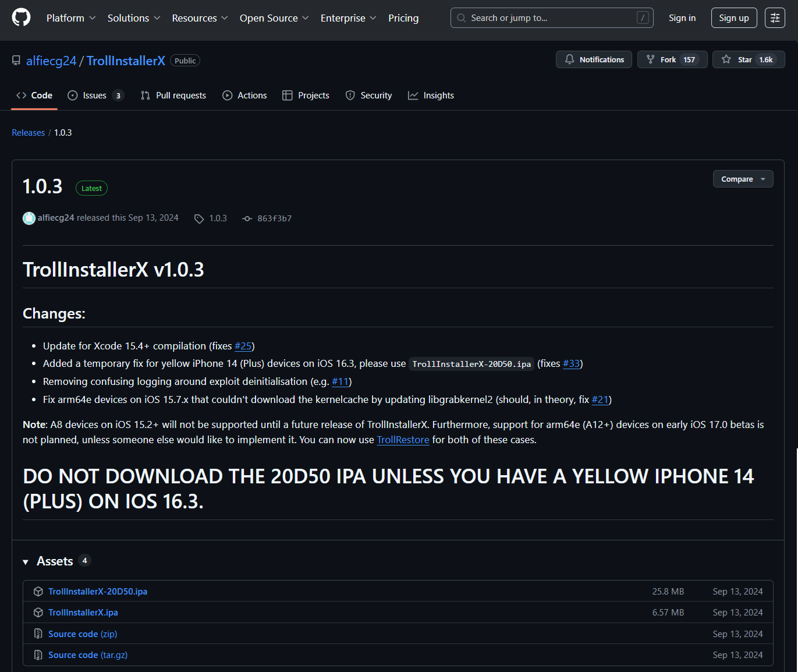
Task: Open issue #33 link
Action: [x=572, y=363]
